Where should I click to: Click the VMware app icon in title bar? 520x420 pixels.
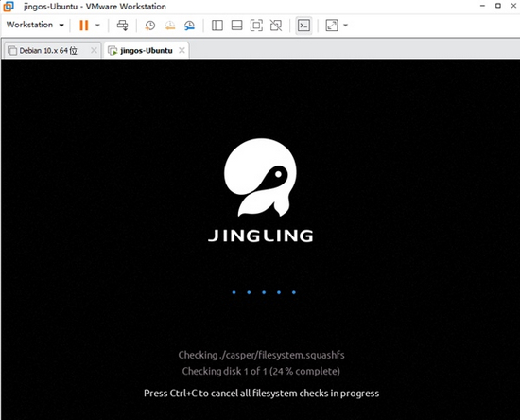point(9,6)
